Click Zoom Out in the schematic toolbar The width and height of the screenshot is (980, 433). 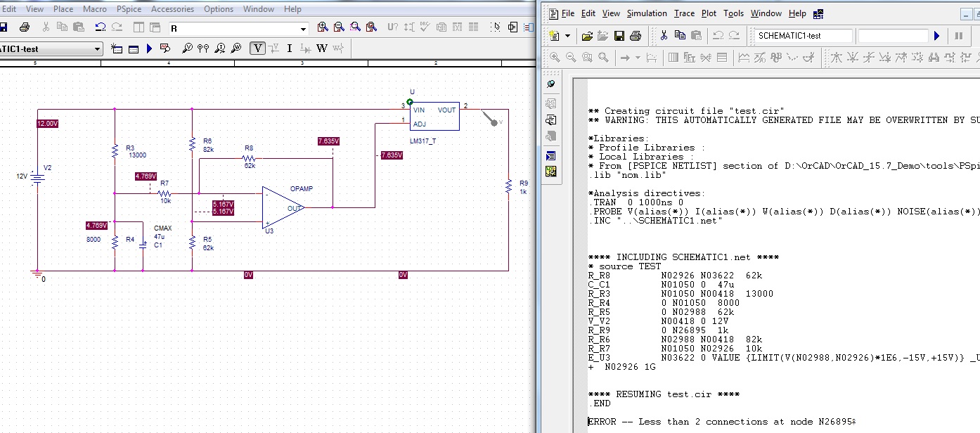339,27
